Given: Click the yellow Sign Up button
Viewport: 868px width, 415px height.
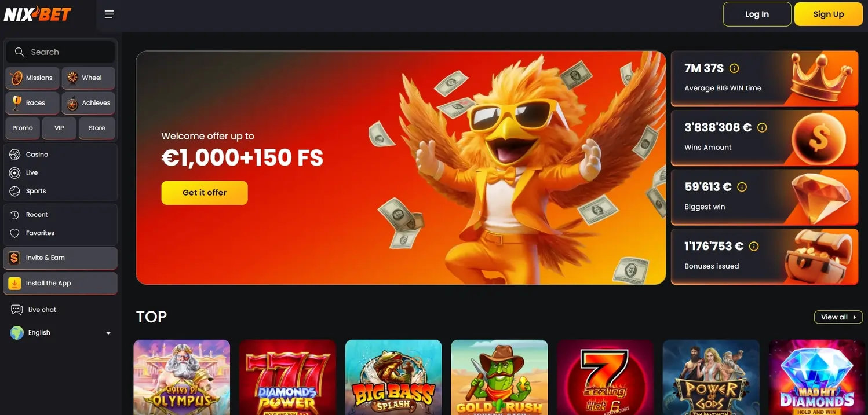Looking at the screenshot, I should [x=828, y=14].
